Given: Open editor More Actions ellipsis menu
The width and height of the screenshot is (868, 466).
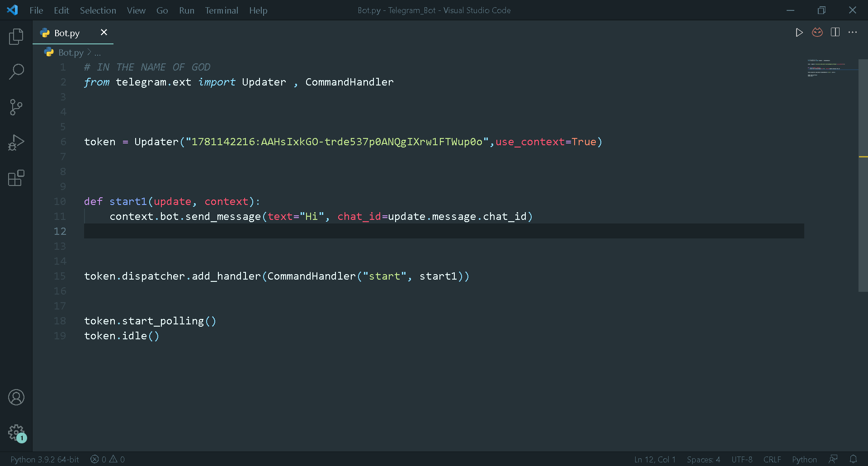Looking at the screenshot, I should [x=853, y=33].
